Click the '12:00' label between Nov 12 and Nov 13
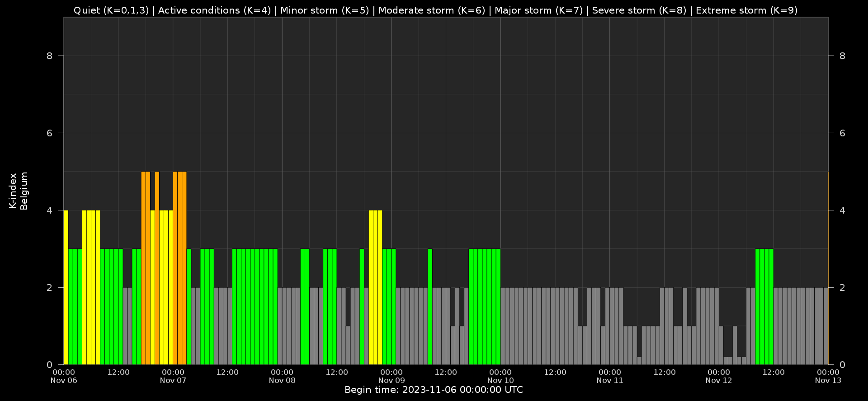This screenshot has height=401, width=868. [774, 372]
